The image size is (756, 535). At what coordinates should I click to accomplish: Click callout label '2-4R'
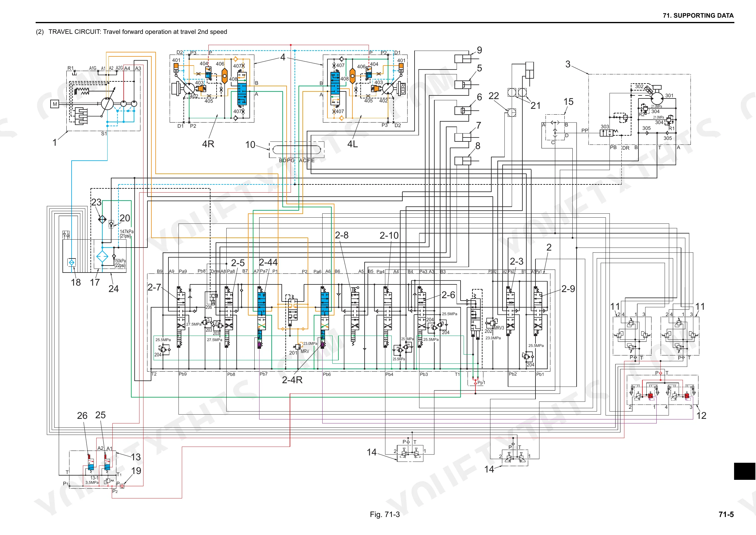[x=292, y=380]
